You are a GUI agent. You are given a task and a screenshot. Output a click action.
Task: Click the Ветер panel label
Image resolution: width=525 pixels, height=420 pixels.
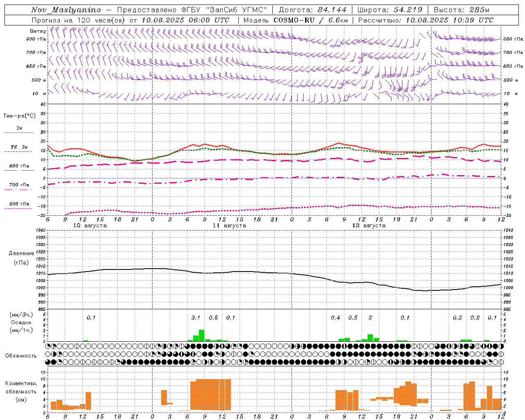click(38, 31)
